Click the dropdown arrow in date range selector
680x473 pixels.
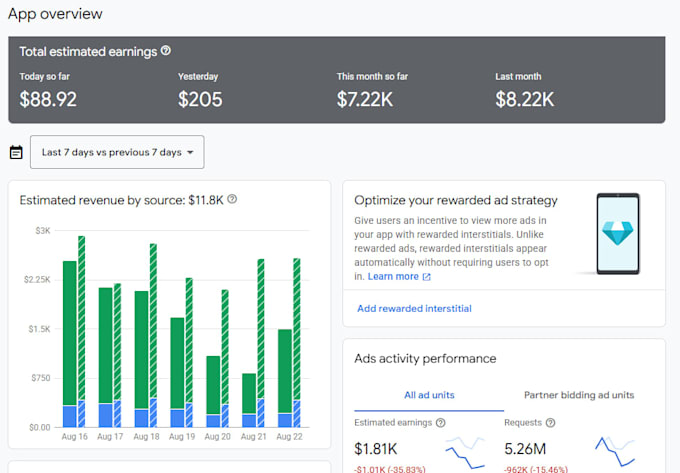[x=190, y=153]
